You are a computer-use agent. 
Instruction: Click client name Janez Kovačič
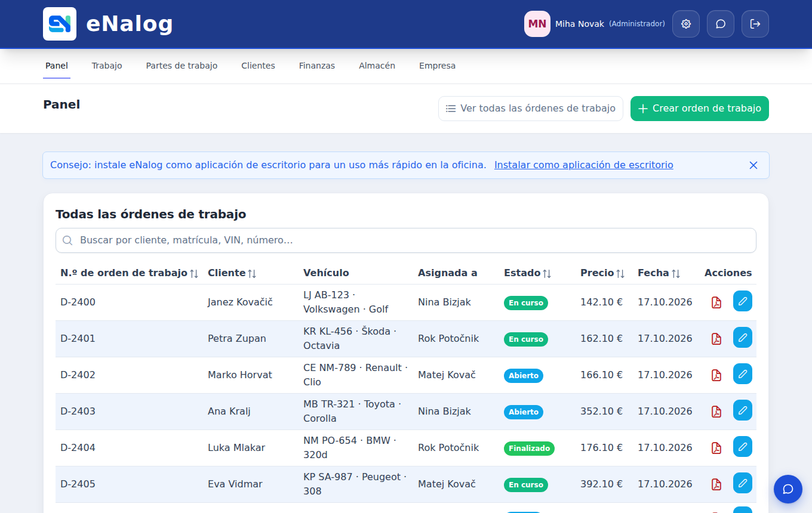(240, 302)
